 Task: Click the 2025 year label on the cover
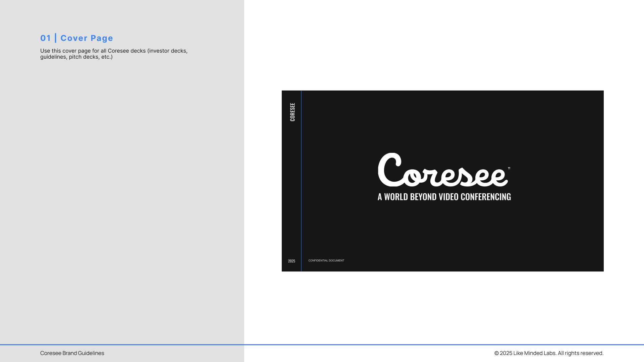[291, 261]
